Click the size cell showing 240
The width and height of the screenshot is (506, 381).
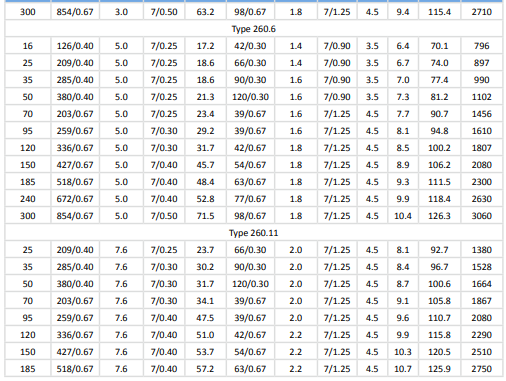point(28,199)
